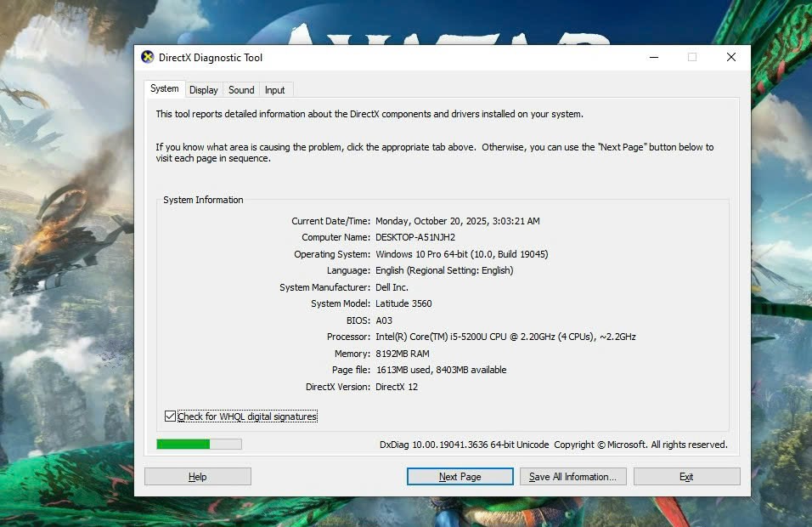Click the Intel Core i5-5200U processor value
The image size is (812, 527).
click(505, 337)
